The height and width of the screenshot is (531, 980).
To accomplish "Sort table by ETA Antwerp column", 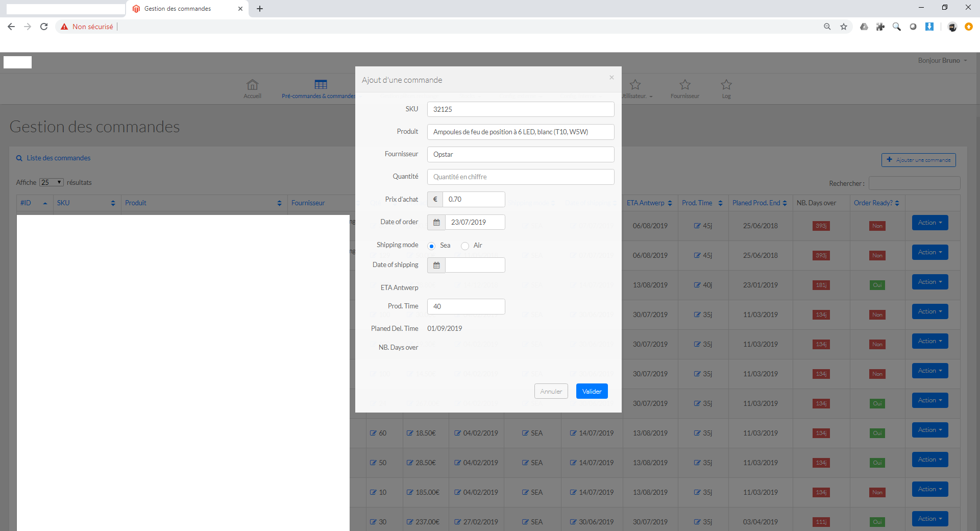I will (649, 203).
